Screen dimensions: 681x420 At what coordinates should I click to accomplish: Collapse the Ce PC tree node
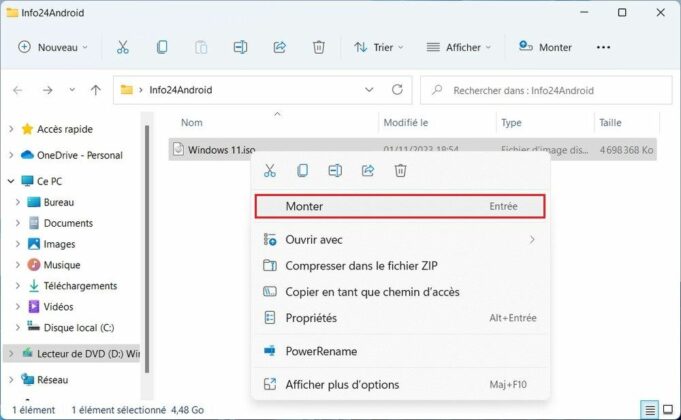pyautogui.click(x=11, y=181)
